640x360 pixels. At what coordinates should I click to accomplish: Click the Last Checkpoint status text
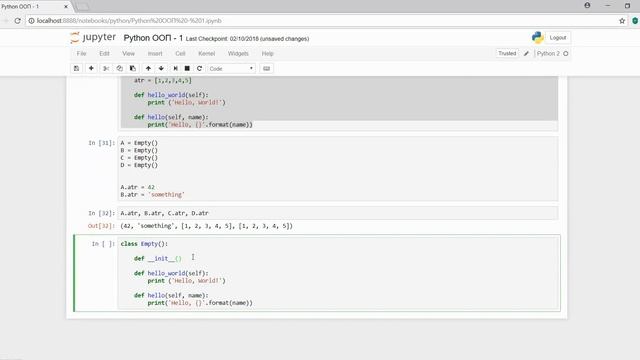coord(247,39)
